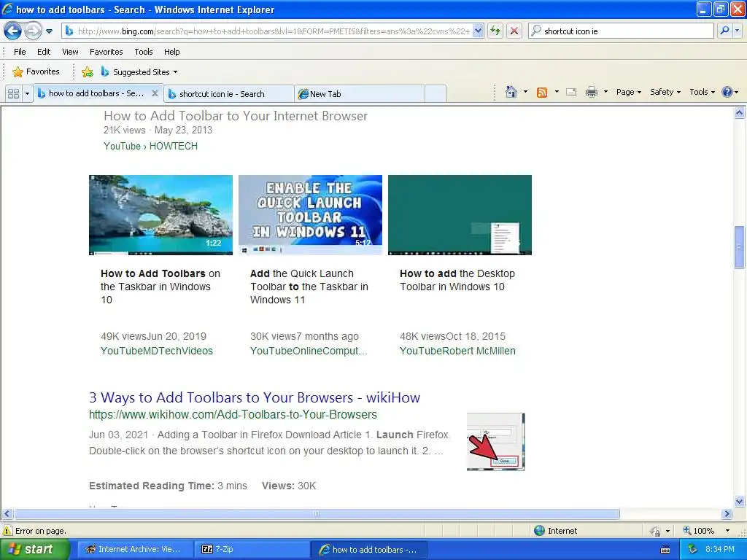Click the Internet security zone globe

tap(539, 531)
